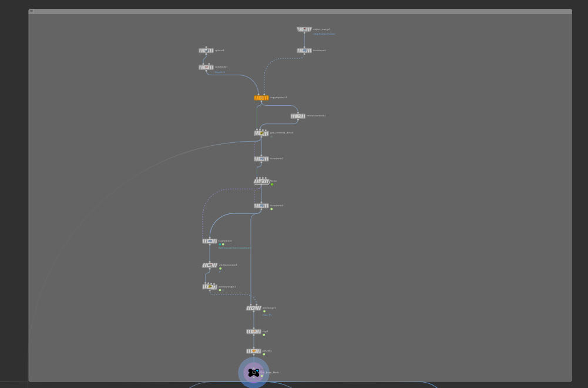Image resolution: width=588 pixels, height=388 pixels.
Task: Click the extractcentroid1 node
Action: (298, 116)
